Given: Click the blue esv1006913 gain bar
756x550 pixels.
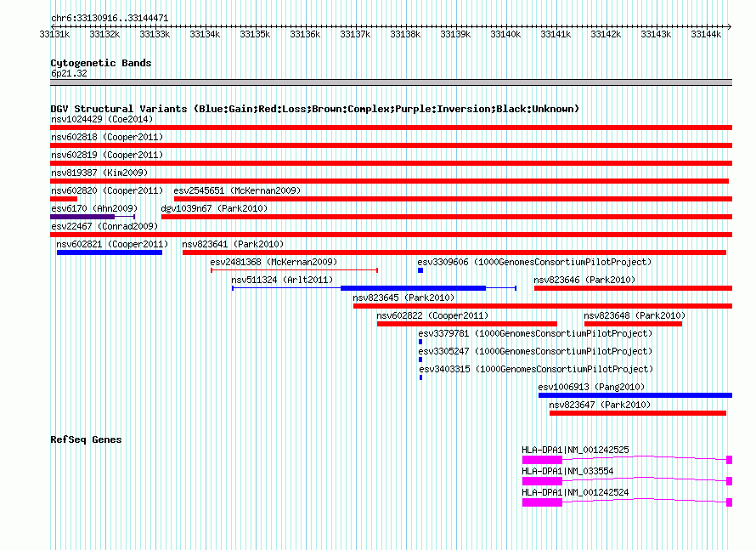Looking at the screenshot, I should (x=635, y=395).
